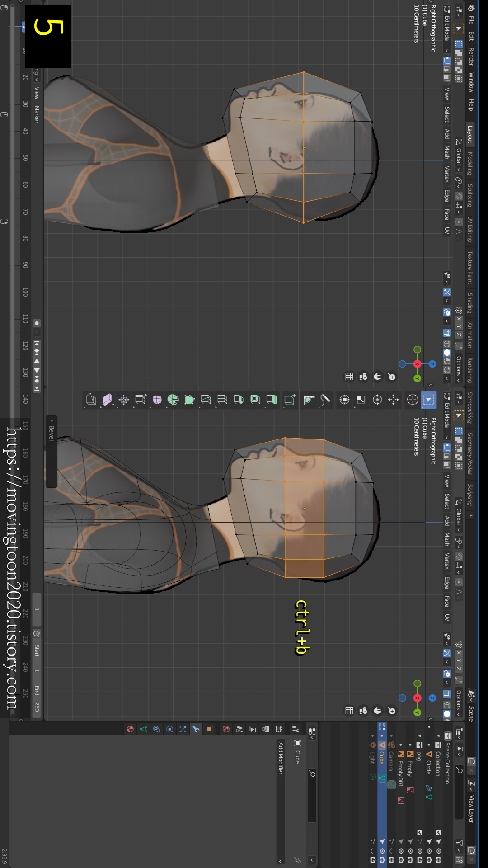Open the Add Modifier dropdown
Screen dimensions: 488x868
pos(281,802)
